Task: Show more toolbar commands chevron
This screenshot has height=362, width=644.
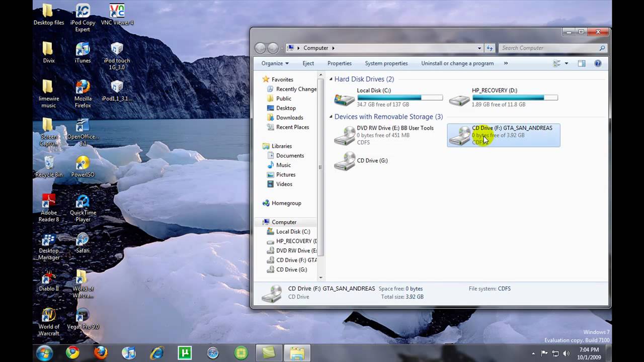Action: coord(506,63)
